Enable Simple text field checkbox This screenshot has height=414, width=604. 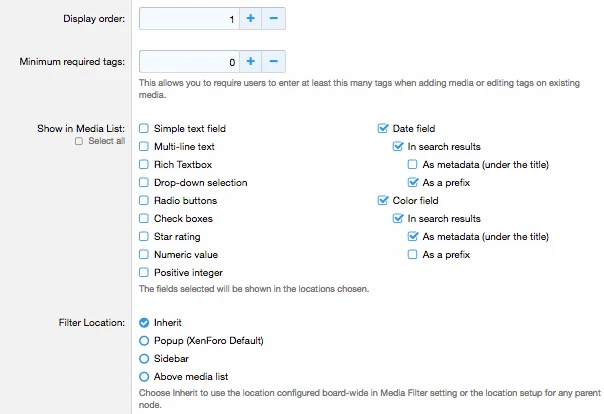[x=144, y=129]
